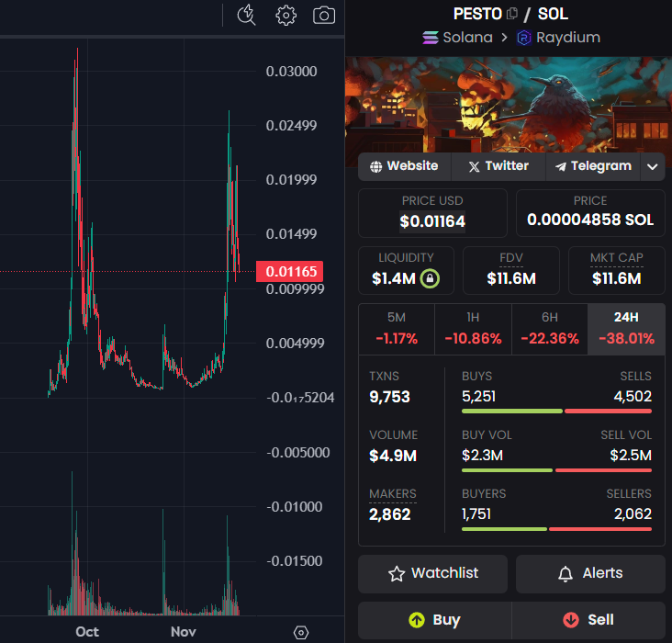672x643 pixels.
Task: Click the red down-arrow Sell icon
Action: coord(571,620)
